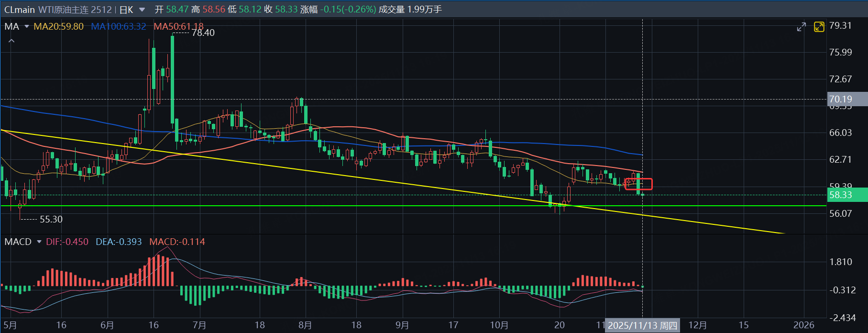Select the red rectangle annotation on chart

click(639, 184)
